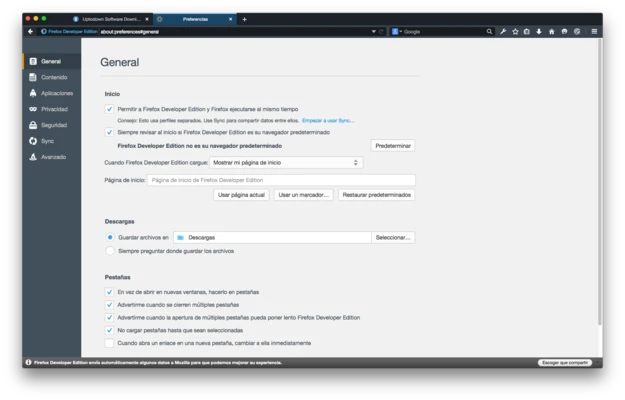
Task: Open the Privacidad preferences section
Action: (x=52, y=109)
